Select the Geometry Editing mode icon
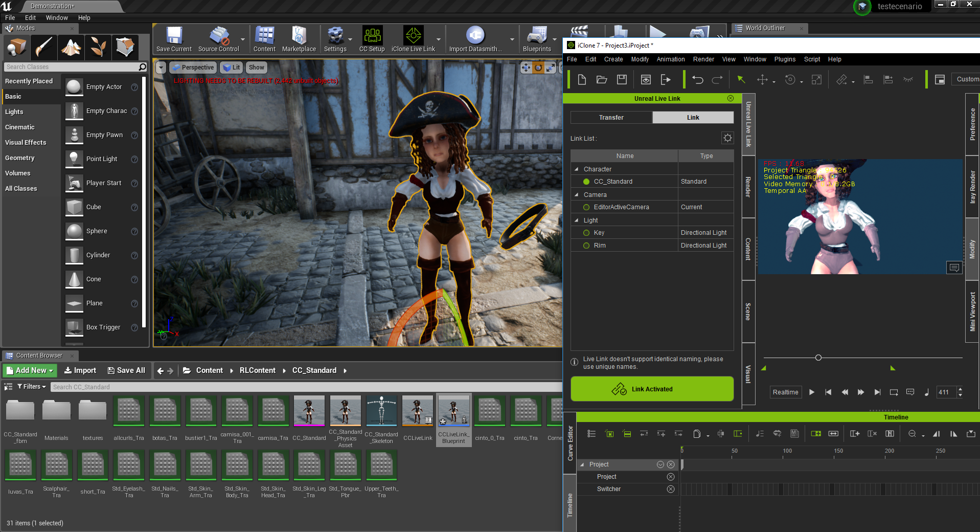Screen dimensions: 980x532 tap(125, 47)
